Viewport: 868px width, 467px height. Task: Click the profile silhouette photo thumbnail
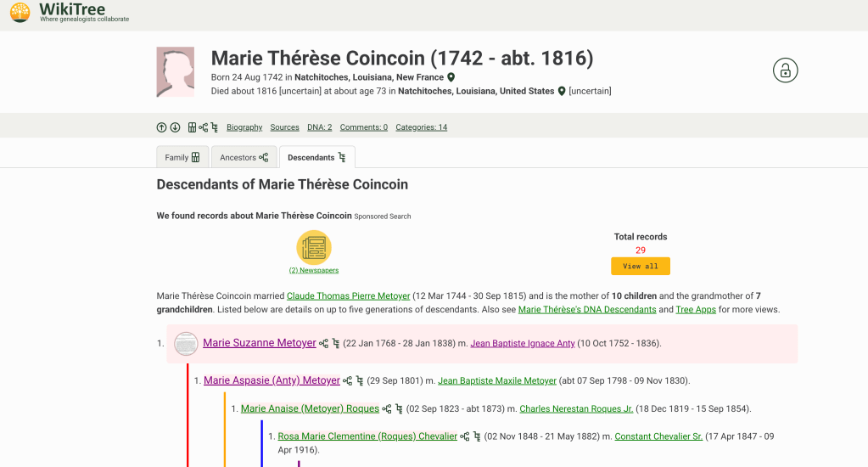point(176,71)
